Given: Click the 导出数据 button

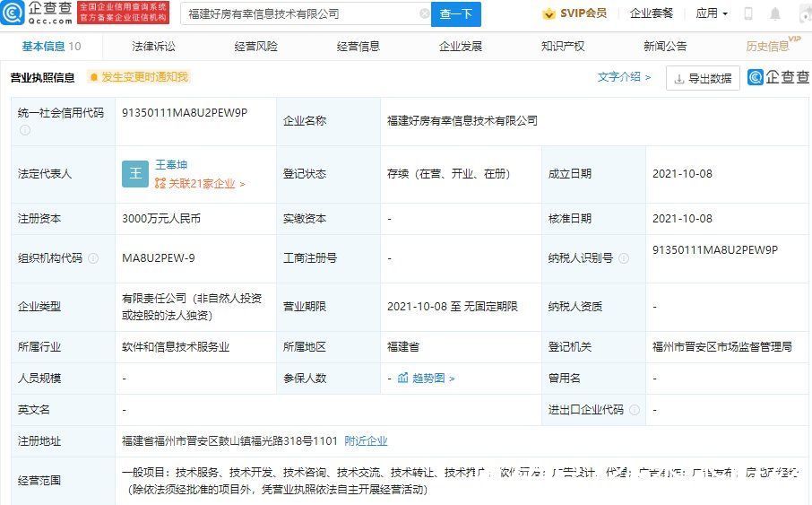Looking at the screenshot, I should 703,78.
